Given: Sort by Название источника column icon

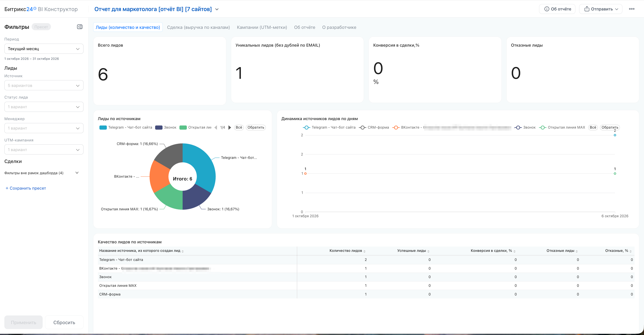Looking at the screenshot, I should [182, 251].
